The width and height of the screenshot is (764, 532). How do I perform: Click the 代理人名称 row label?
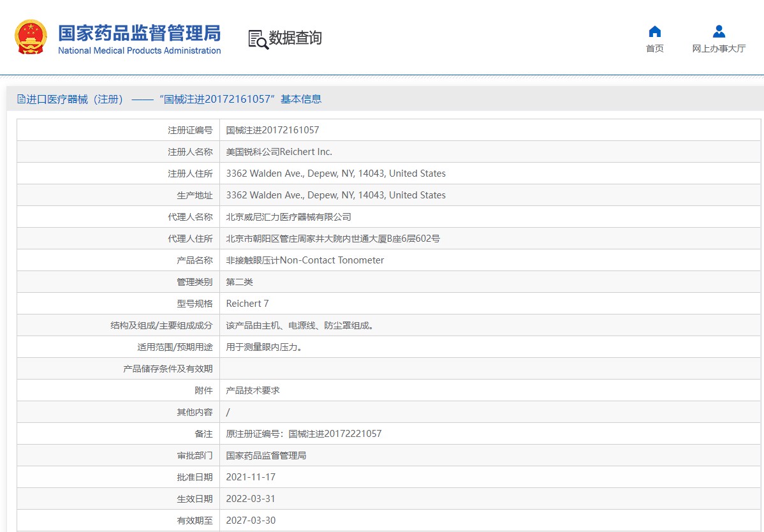click(x=190, y=217)
